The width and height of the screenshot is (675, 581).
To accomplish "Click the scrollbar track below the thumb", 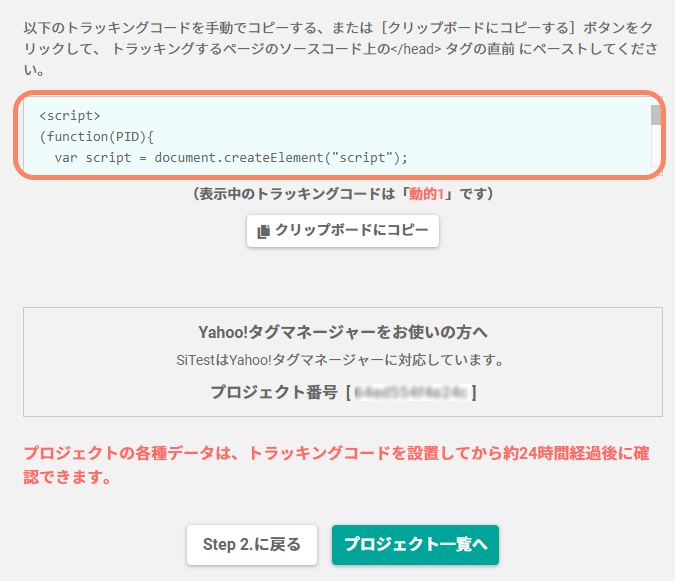I will (x=656, y=146).
